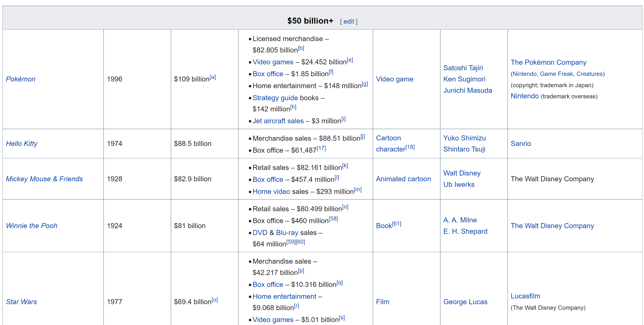The image size is (644, 325).
Task: Visit Ken Sugimori's page
Action: (x=464, y=79)
